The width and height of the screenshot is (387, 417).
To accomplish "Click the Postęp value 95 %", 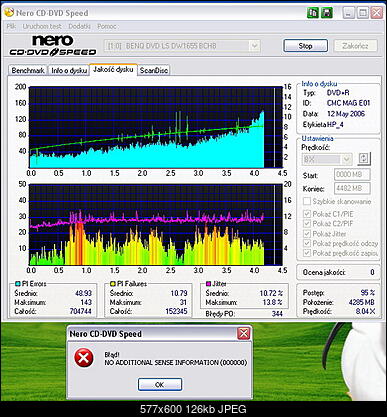I will pyautogui.click(x=367, y=293).
